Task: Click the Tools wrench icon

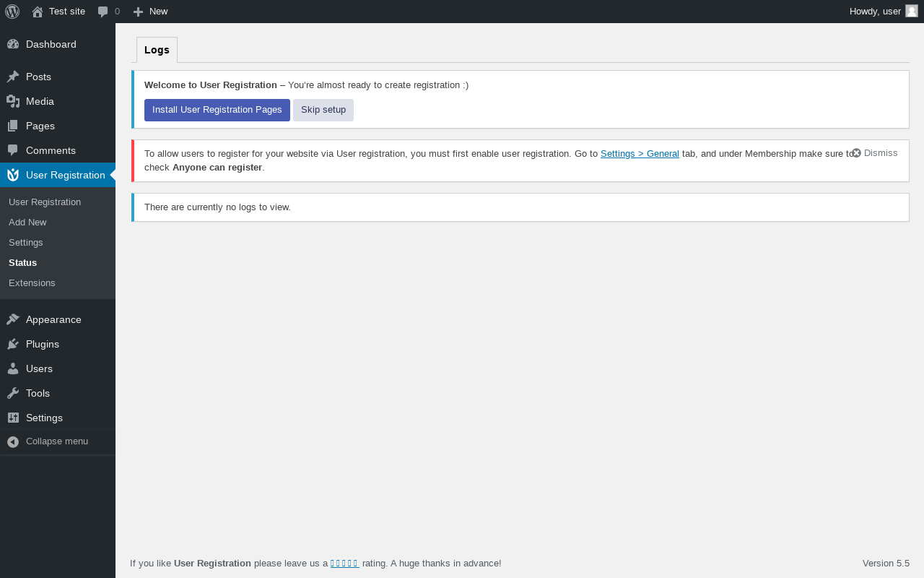Action: pyautogui.click(x=13, y=393)
